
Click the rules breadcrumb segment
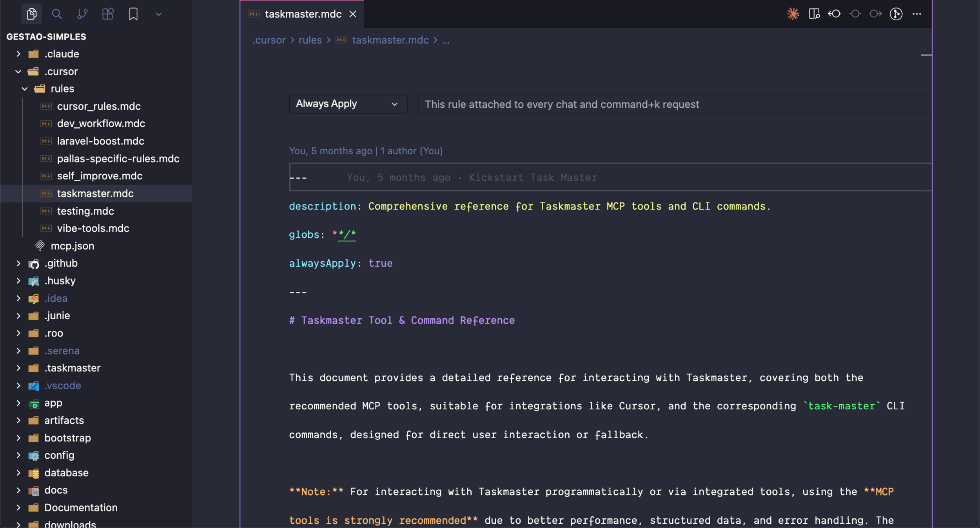[x=310, y=40]
